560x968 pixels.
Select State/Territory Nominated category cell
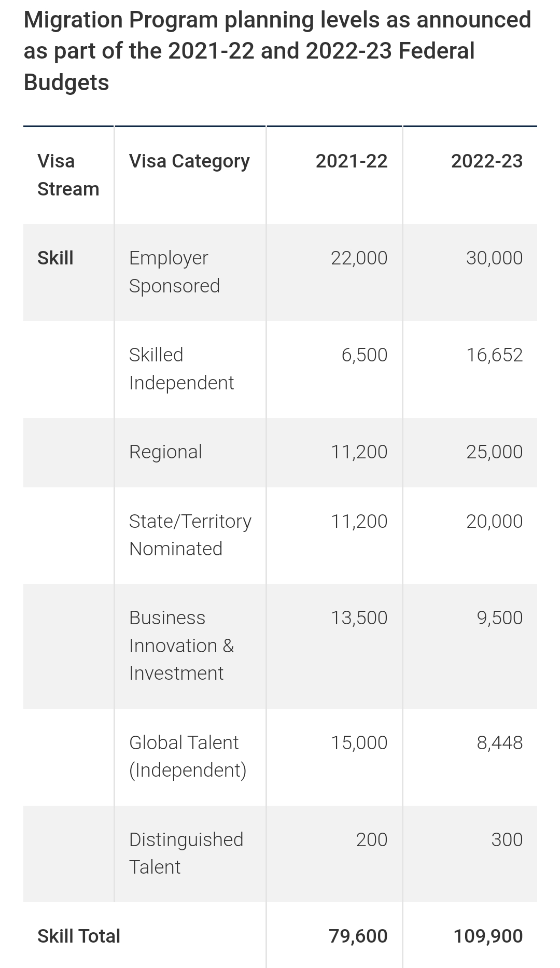pyautogui.click(x=190, y=535)
